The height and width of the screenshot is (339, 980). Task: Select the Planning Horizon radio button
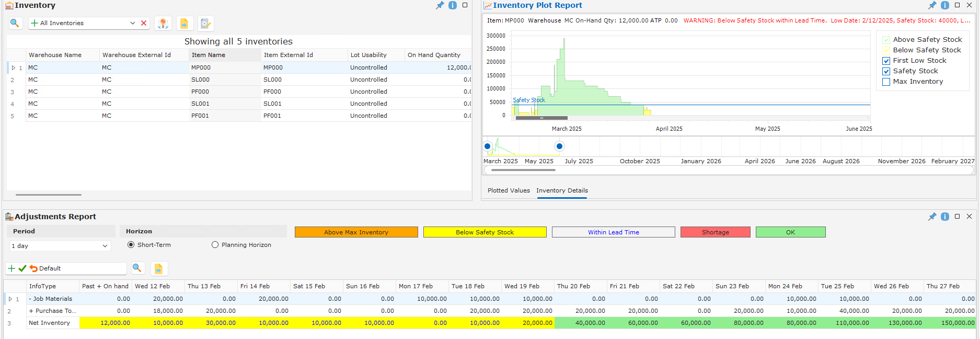click(x=215, y=245)
